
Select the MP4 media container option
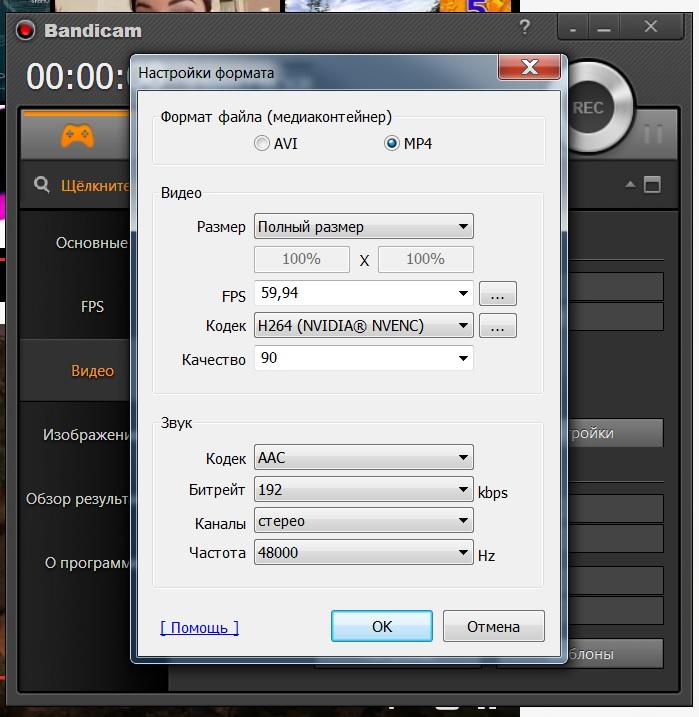pos(392,144)
